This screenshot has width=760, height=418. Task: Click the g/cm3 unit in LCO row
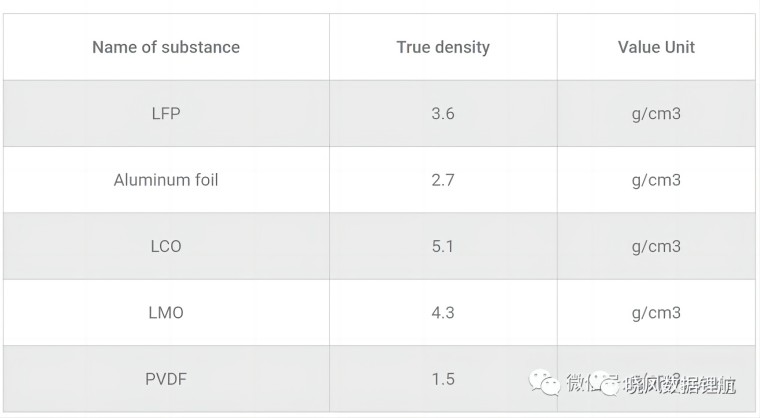pyautogui.click(x=656, y=246)
